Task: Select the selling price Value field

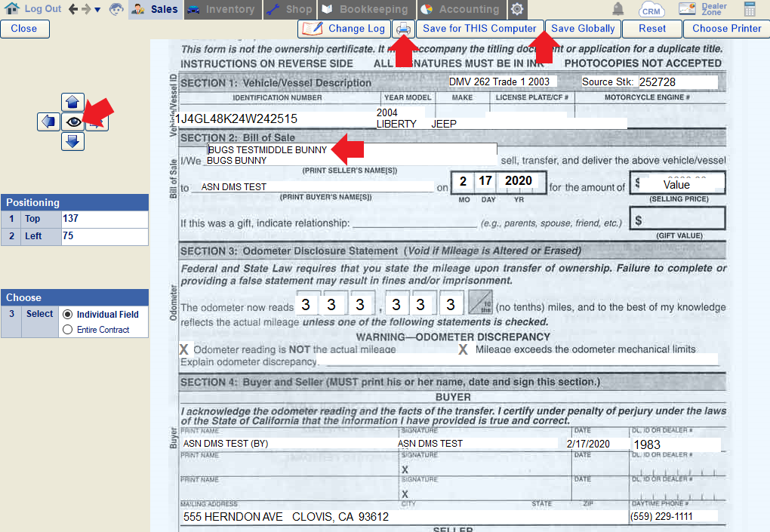Action: coord(682,185)
